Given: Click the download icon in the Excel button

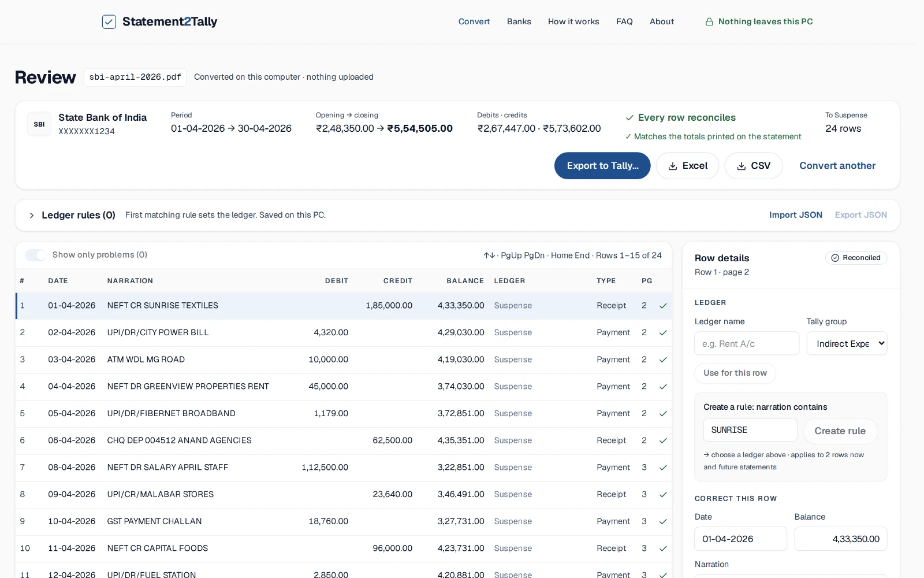Looking at the screenshot, I should pos(673,166).
